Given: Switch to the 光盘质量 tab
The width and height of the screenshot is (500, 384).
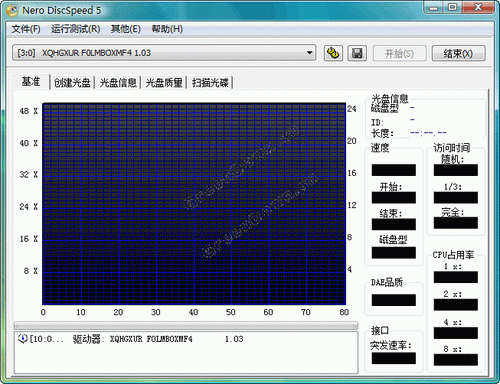Looking at the screenshot, I should (164, 82).
